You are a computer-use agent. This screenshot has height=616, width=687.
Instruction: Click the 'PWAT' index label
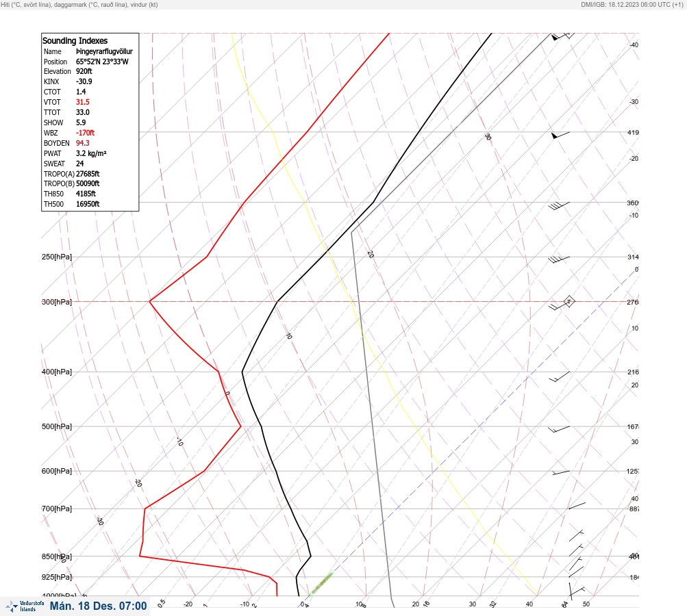tap(52, 153)
